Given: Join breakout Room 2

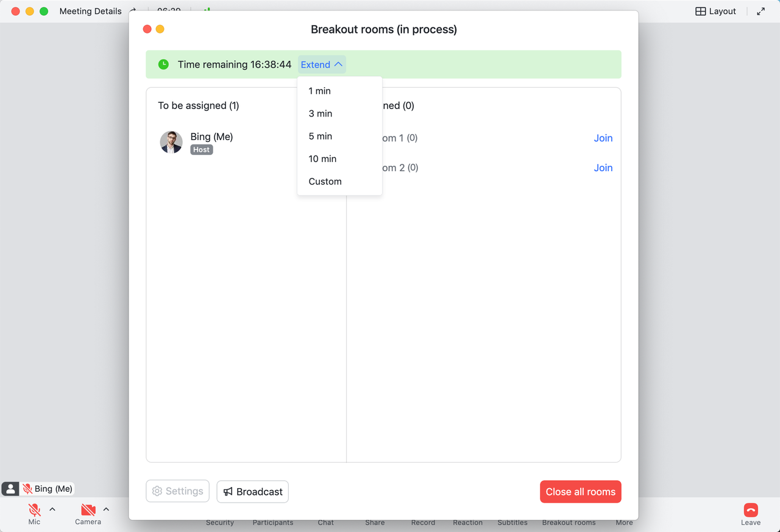Looking at the screenshot, I should pos(603,168).
